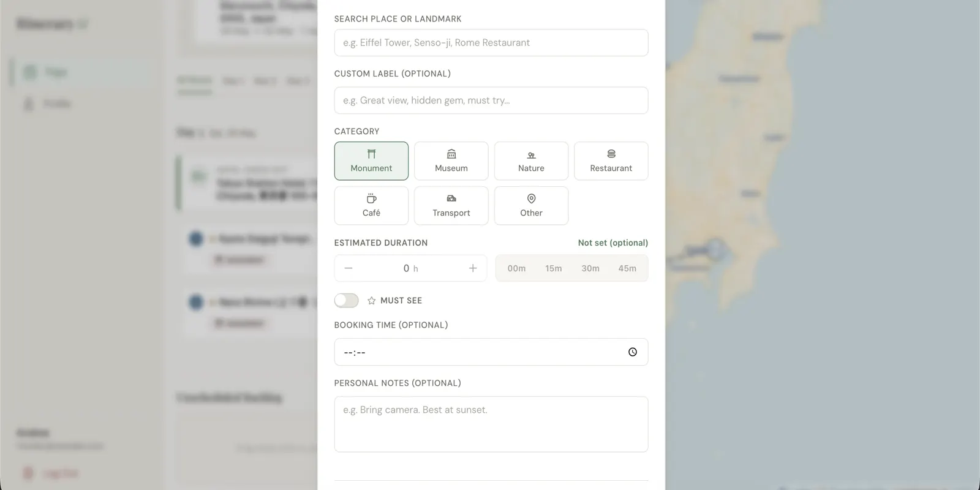Image resolution: width=980 pixels, height=490 pixels.
Task: Click the booking time field
Action: pyautogui.click(x=491, y=352)
